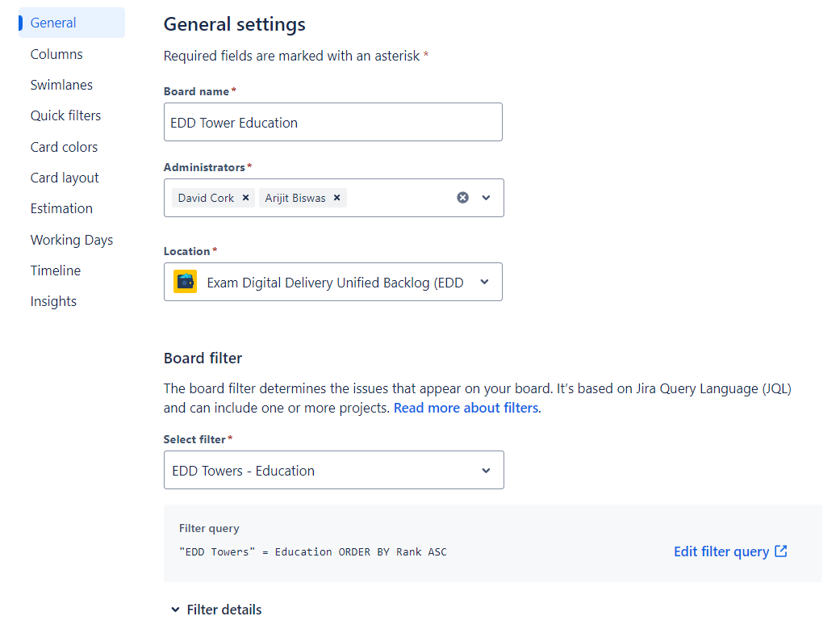
Task: Click the external link icon beside Edit filter query
Action: (x=779, y=551)
